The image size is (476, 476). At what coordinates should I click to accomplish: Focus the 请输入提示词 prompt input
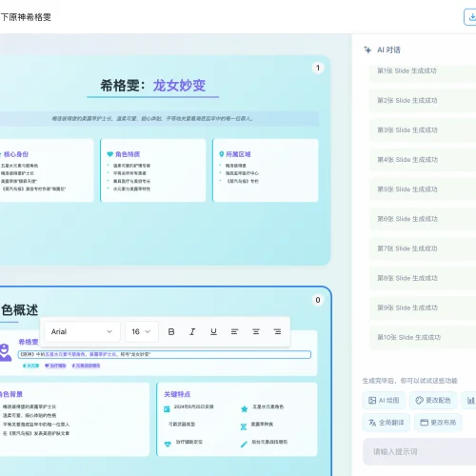[x=419, y=451]
